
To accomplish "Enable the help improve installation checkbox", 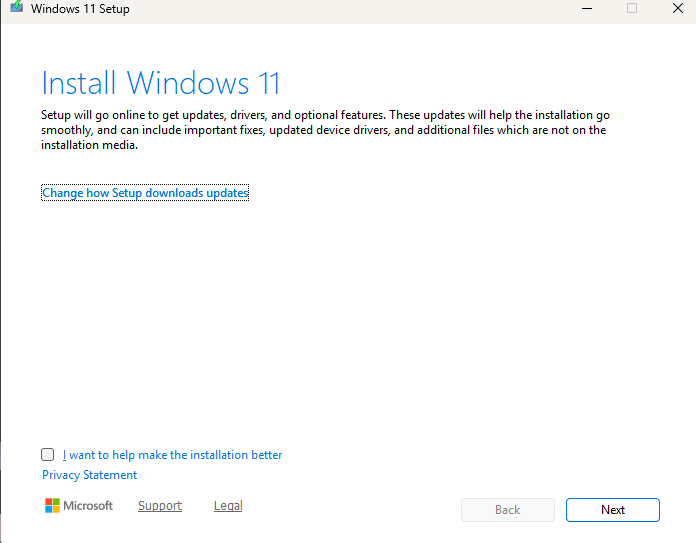I will [48, 455].
